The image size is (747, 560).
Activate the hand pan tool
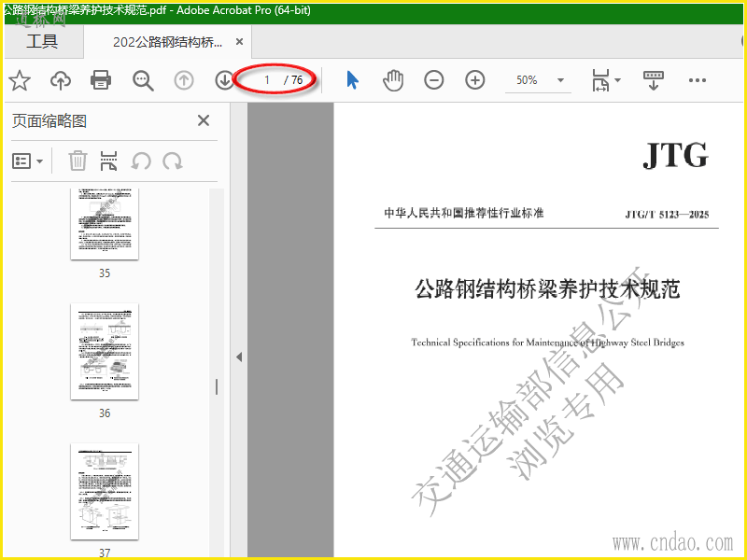click(x=393, y=80)
